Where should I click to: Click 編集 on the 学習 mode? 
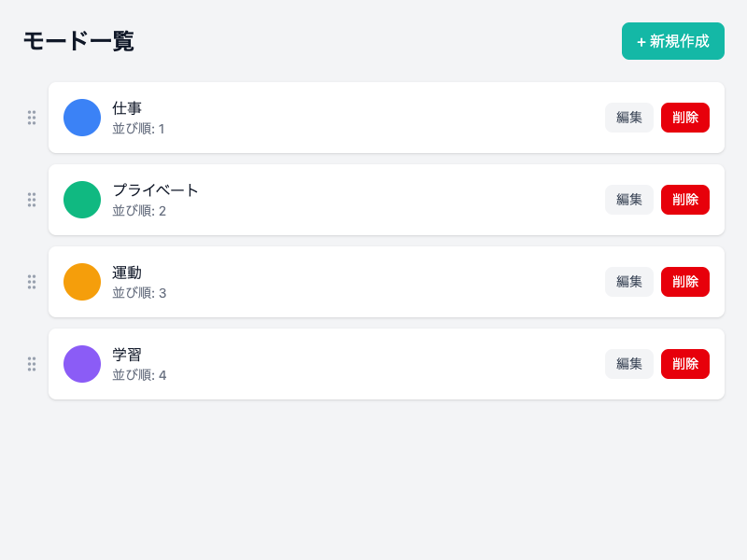click(628, 364)
